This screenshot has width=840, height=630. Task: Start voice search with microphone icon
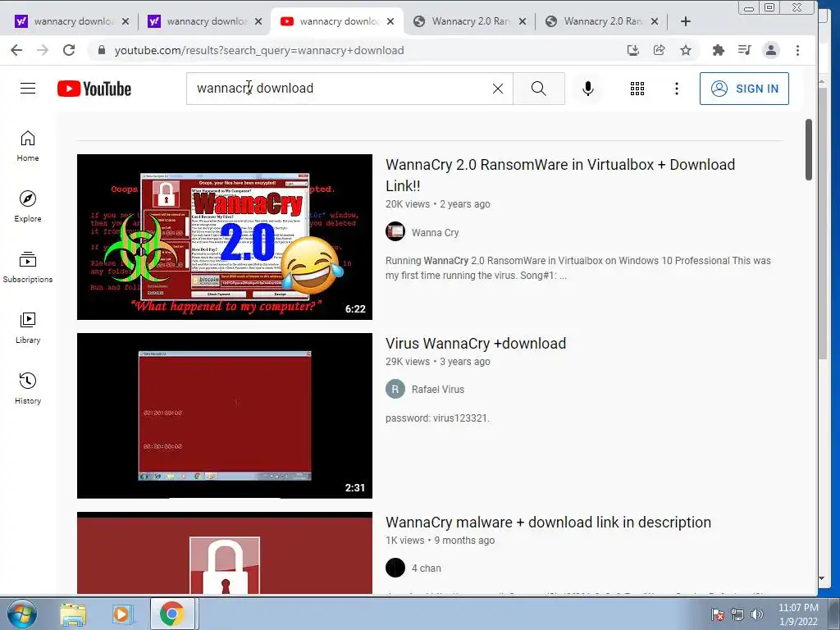(587, 89)
